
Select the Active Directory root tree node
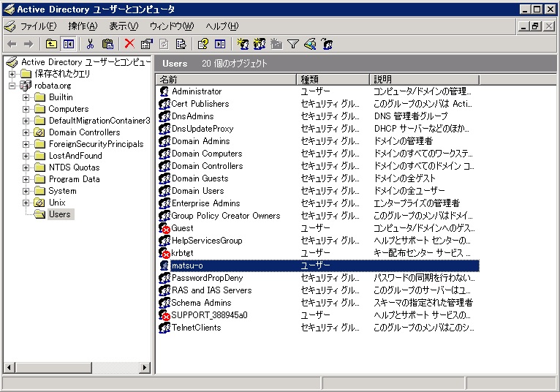86,62
